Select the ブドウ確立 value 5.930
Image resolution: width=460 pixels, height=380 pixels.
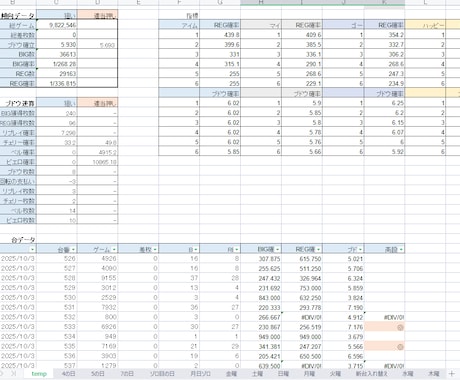tap(57, 45)
